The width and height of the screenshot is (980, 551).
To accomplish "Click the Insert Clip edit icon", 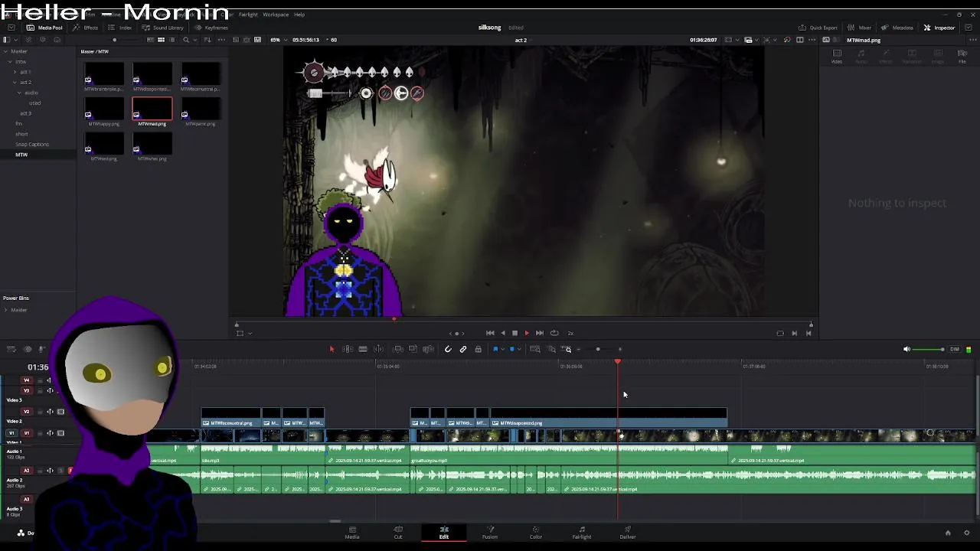I will click(398, 349).
